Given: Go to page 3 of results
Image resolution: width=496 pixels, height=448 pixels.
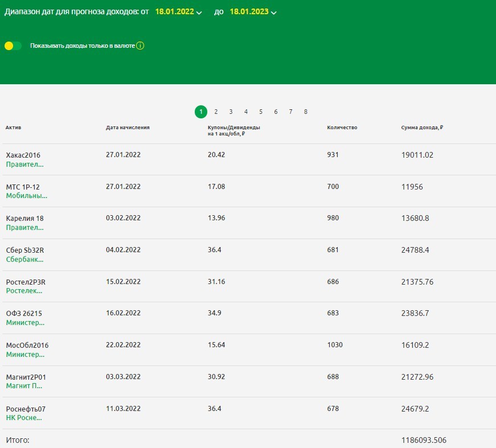Looking at the screenshot, I should (x=231, y=112).
